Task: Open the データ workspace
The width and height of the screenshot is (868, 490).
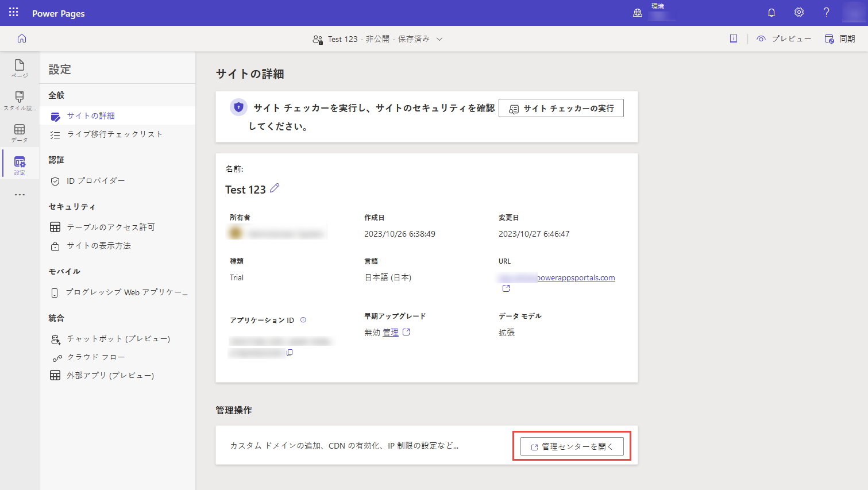Action: tap(20, 133)
